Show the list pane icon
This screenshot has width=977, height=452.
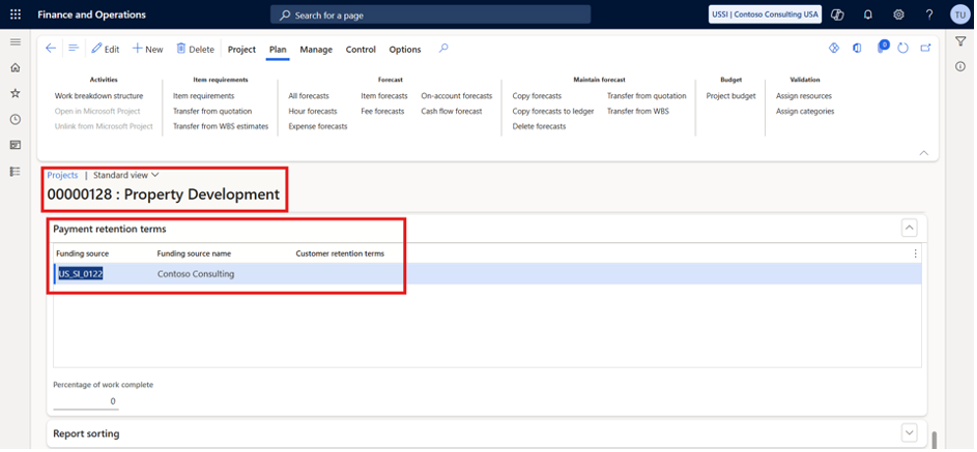[x=74, y=49]
